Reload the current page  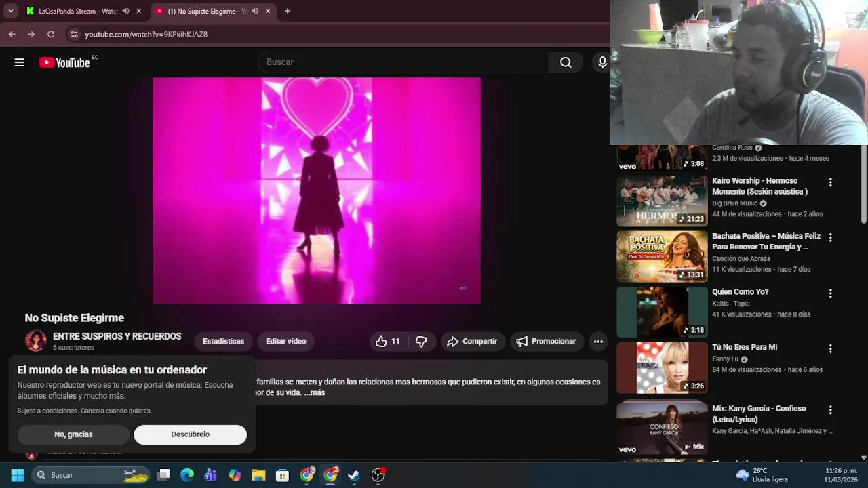coord(51,34)
